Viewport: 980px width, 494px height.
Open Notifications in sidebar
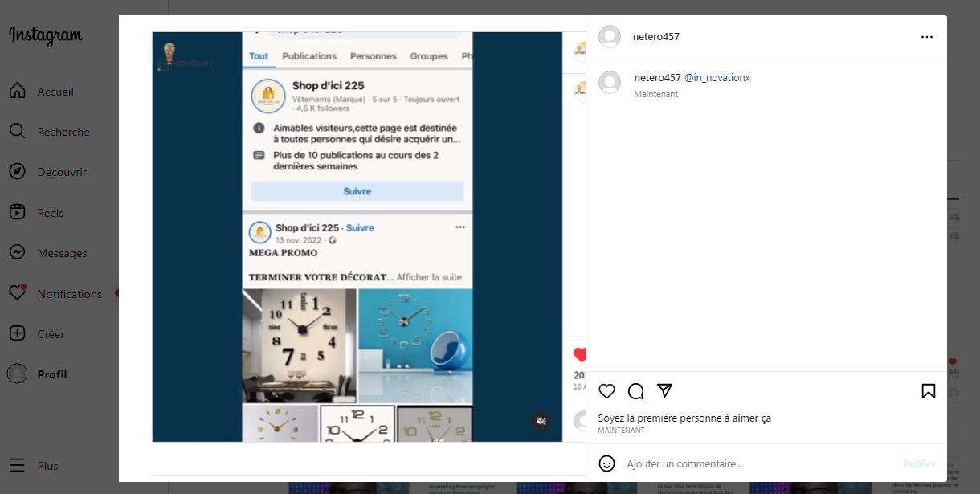[x=69, y=294]
